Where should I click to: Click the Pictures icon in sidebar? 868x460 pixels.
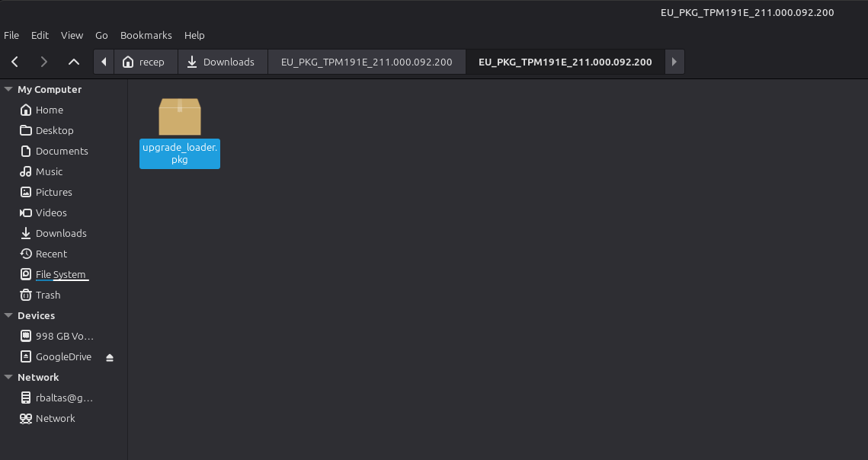coord(25,192)
